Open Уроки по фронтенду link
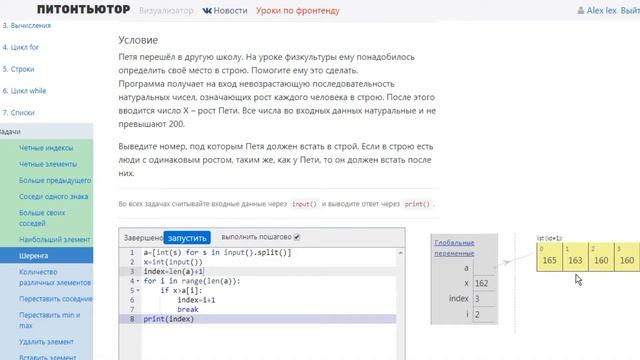 (x=298, y=11)
